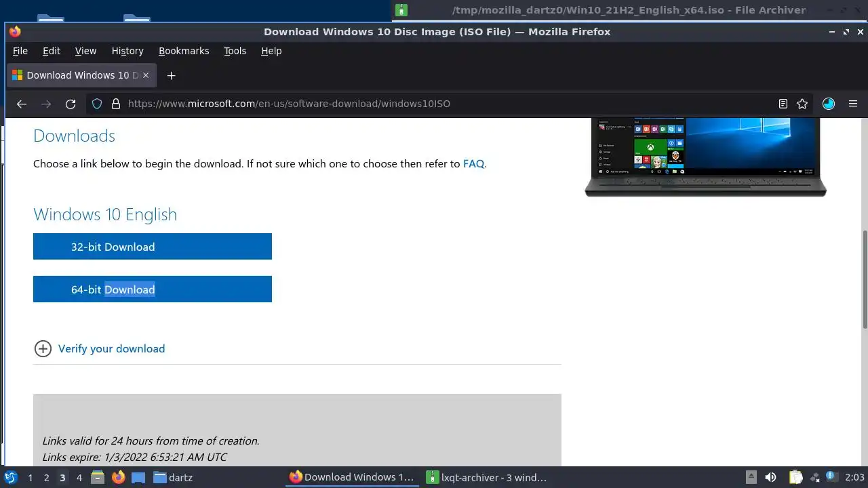Reload the current page
The width and height of the screenshot is (868, 488).
[71, 104]
